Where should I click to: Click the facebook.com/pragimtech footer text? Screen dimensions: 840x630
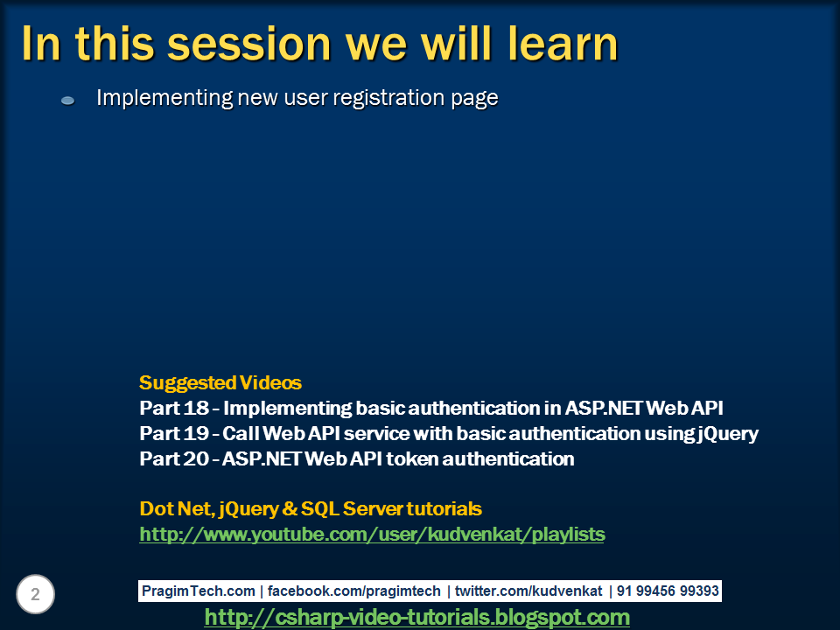(x=356, y=591)
